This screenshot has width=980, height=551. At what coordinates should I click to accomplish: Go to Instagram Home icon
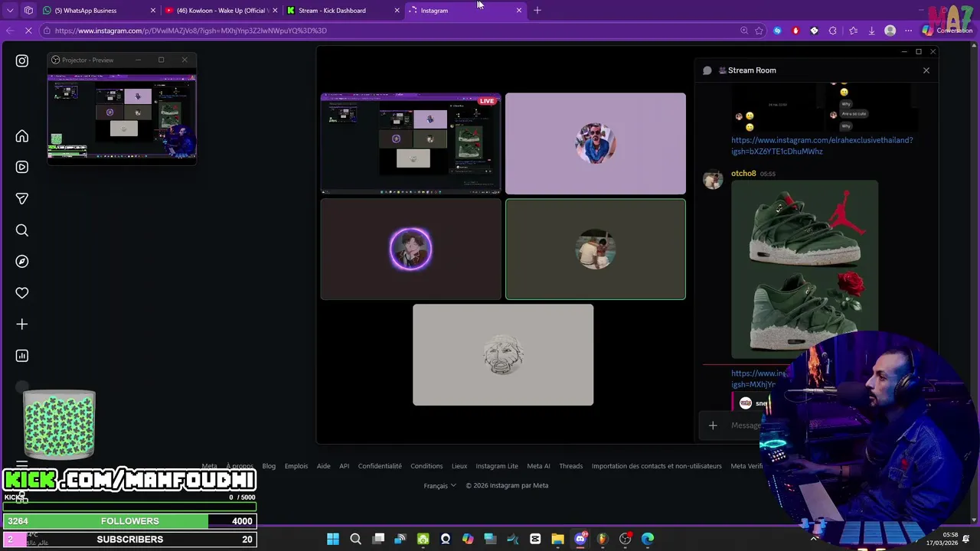pyautogui.click(x=22, y=136)
